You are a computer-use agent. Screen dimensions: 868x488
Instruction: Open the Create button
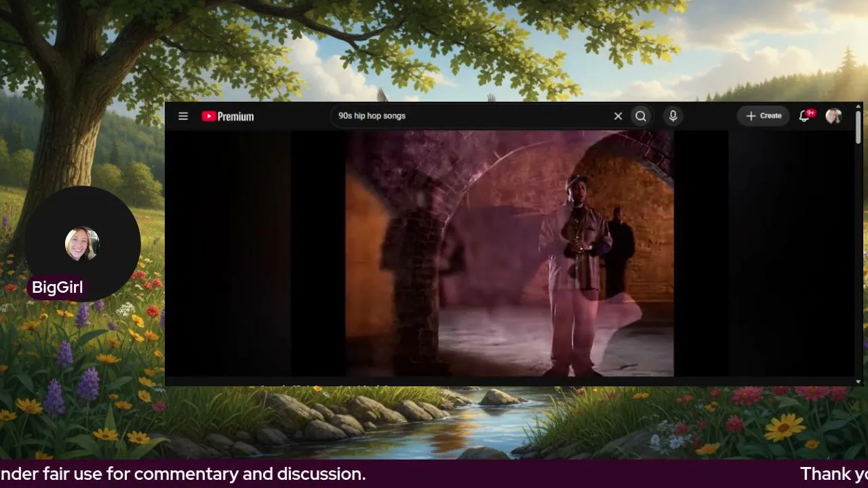764,116
